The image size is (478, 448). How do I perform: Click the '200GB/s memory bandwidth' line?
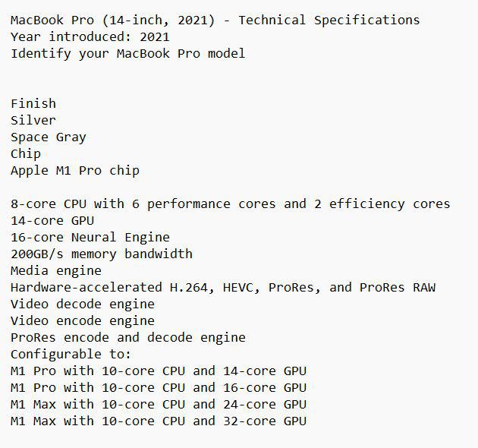(x=102, y=254)
